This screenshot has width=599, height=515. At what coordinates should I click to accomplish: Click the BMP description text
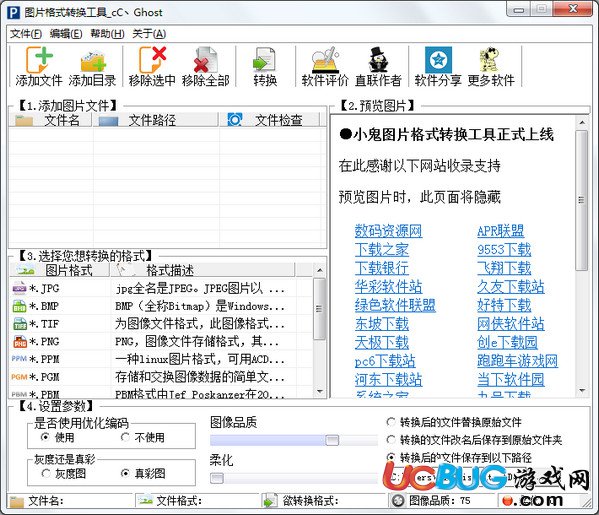[x=200, y=306]
